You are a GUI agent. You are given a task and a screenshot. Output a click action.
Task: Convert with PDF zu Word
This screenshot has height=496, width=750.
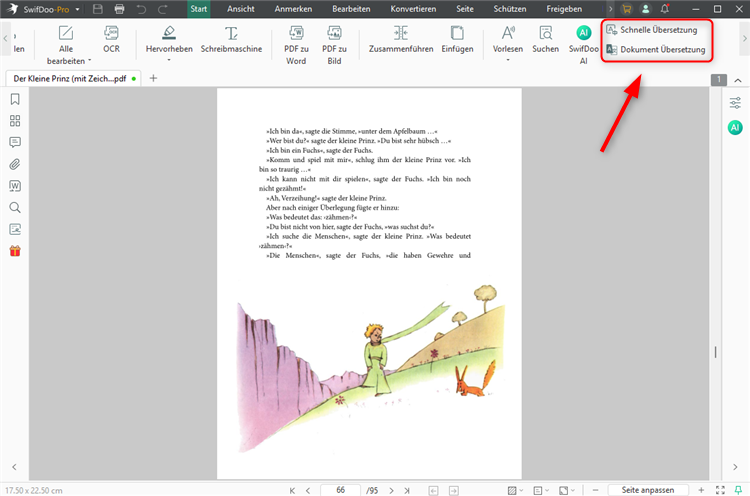pos(296,45)
